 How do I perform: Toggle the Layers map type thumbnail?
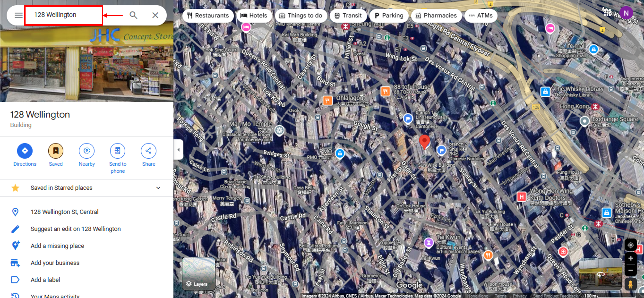pyautogui.click(x=198, y=273)
